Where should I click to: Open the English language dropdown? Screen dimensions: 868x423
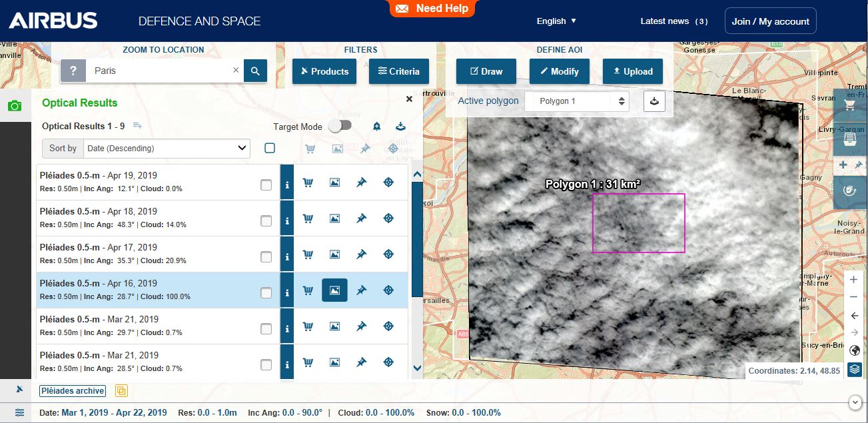pos(557,21)
